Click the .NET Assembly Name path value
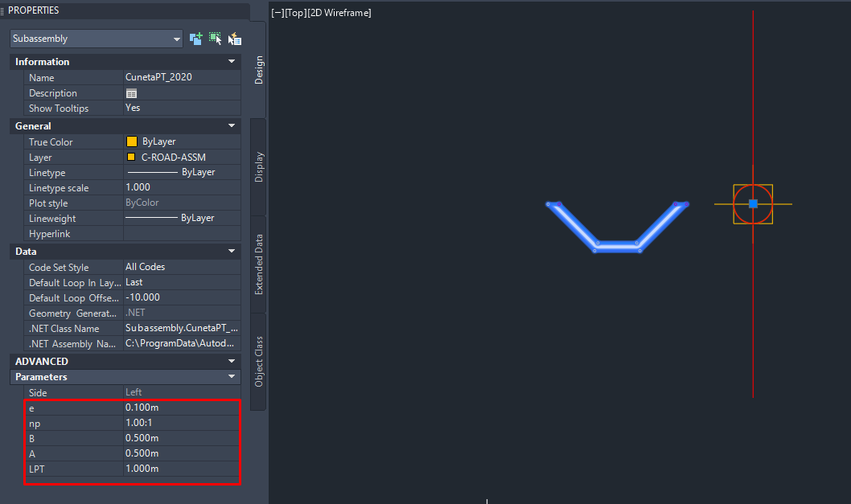851x504 pixels. coord(182,343)
